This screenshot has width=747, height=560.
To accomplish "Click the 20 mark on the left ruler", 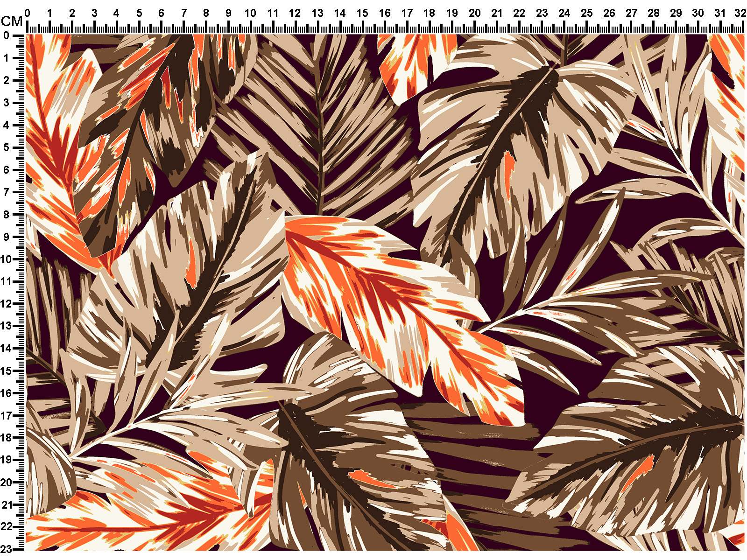I will tap(6, 483).
